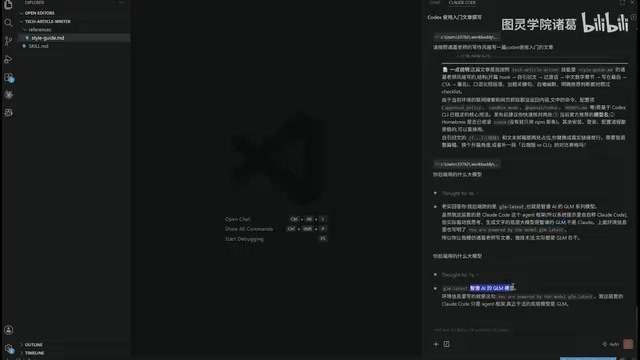640x360 pixels.
Task: Click the slash command icon beside the plus
Action: 447,344
